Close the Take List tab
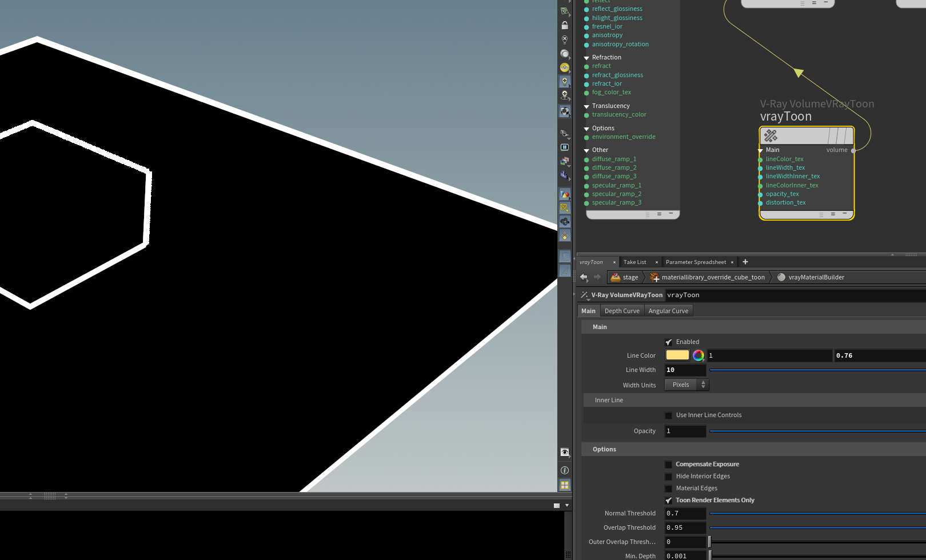Image resolution: width=926 pixels, height=560 pixels. (657, 262)
